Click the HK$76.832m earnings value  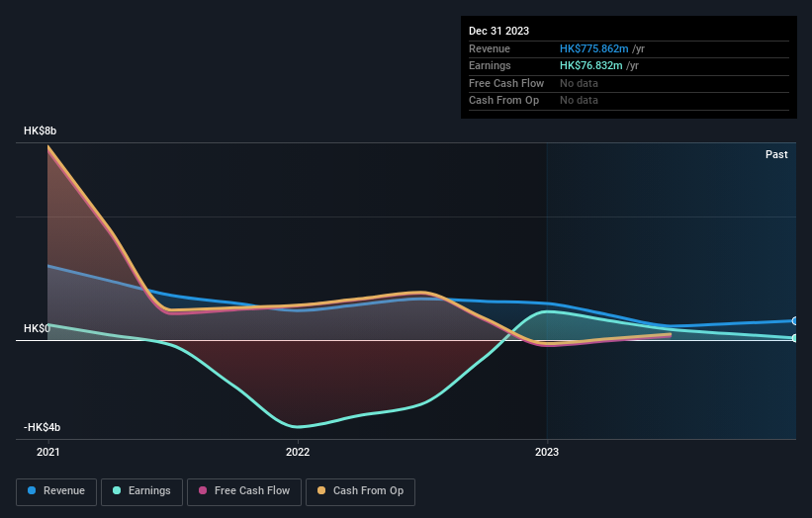point(590,65)
